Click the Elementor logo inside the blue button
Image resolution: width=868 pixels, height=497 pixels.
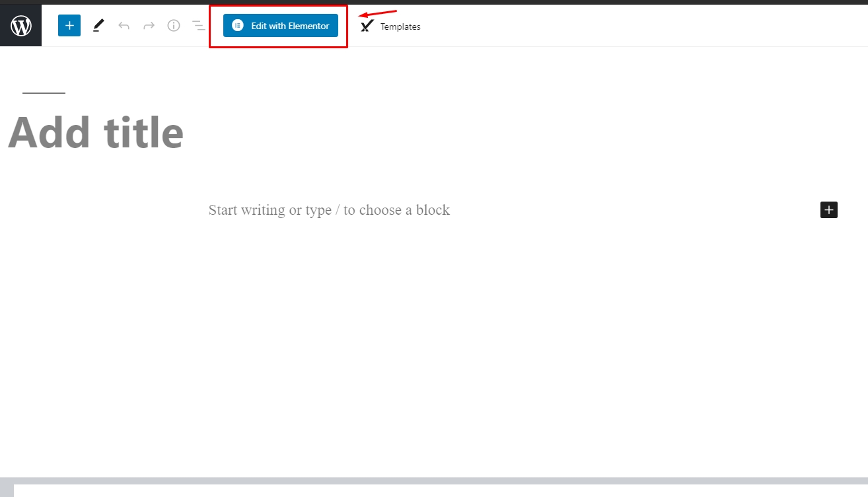coord(238,25)
